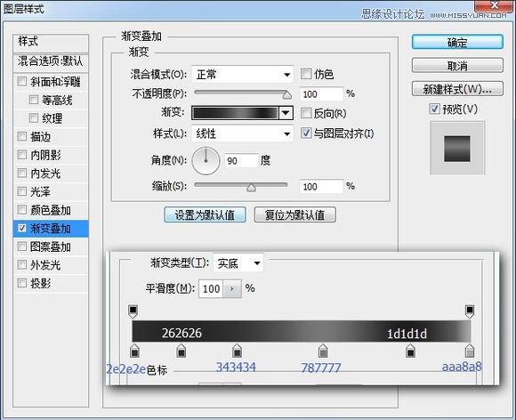This screenshot has width=516, height=420.
Task: Toggle 与图层对齐 checkbox
Action: tap(306, 133)
